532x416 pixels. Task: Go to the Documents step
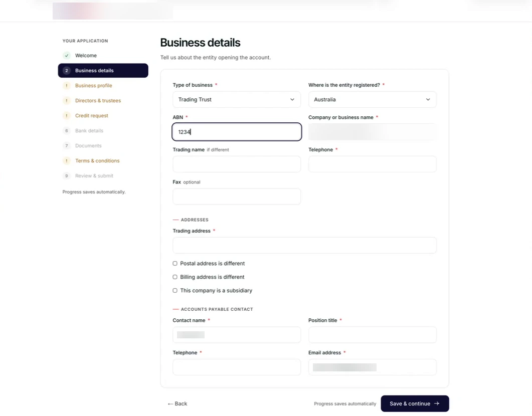103,146
